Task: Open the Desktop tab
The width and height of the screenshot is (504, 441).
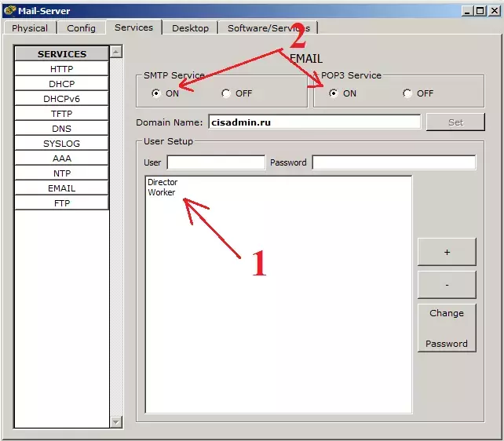Action: point(190,28)
